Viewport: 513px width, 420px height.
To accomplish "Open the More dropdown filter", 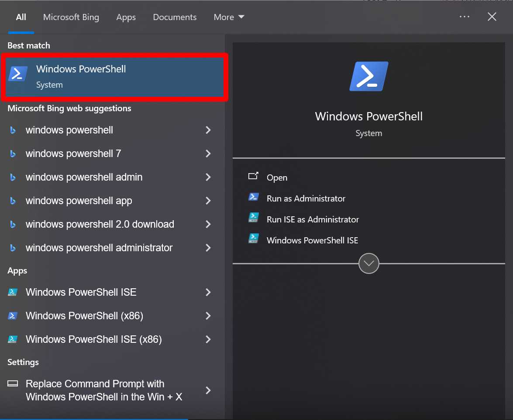I will [x=229, y=17].
